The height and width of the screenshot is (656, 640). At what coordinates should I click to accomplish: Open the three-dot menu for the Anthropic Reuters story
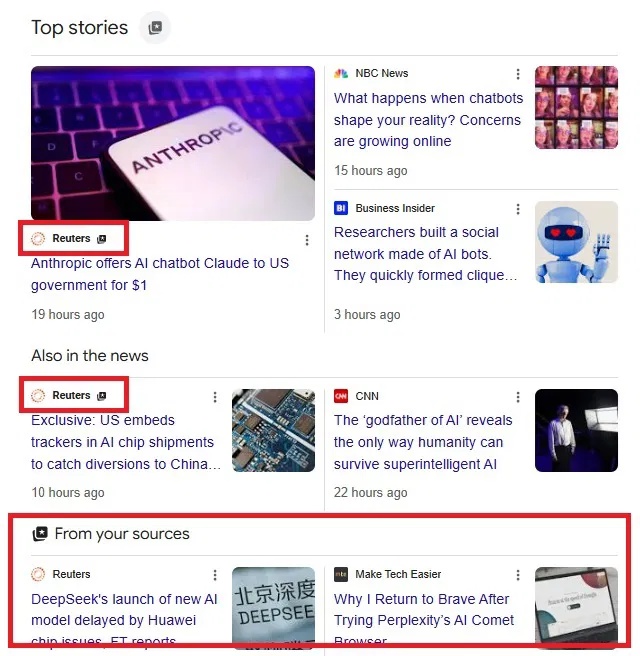click(307, 240)
